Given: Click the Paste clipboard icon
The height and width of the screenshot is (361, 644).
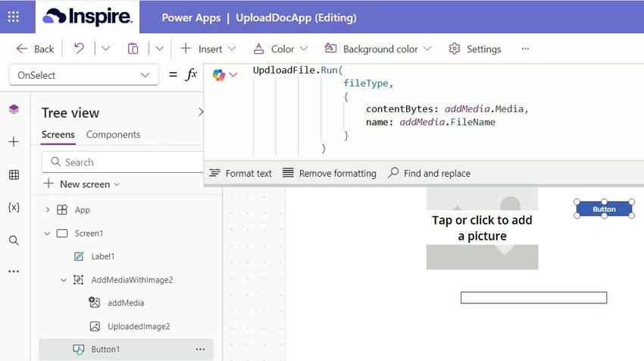Looking at the screenshot, I should coord(133,49).
